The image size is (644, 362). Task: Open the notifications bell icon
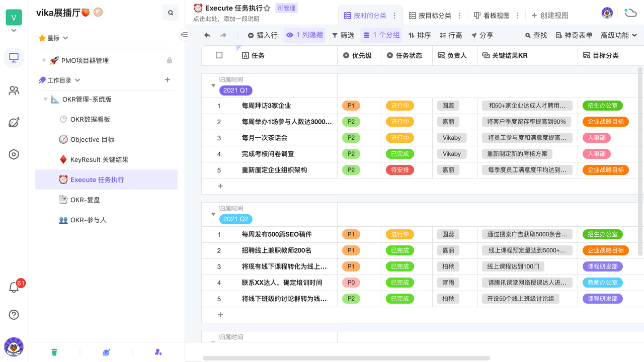pos(14,288)
